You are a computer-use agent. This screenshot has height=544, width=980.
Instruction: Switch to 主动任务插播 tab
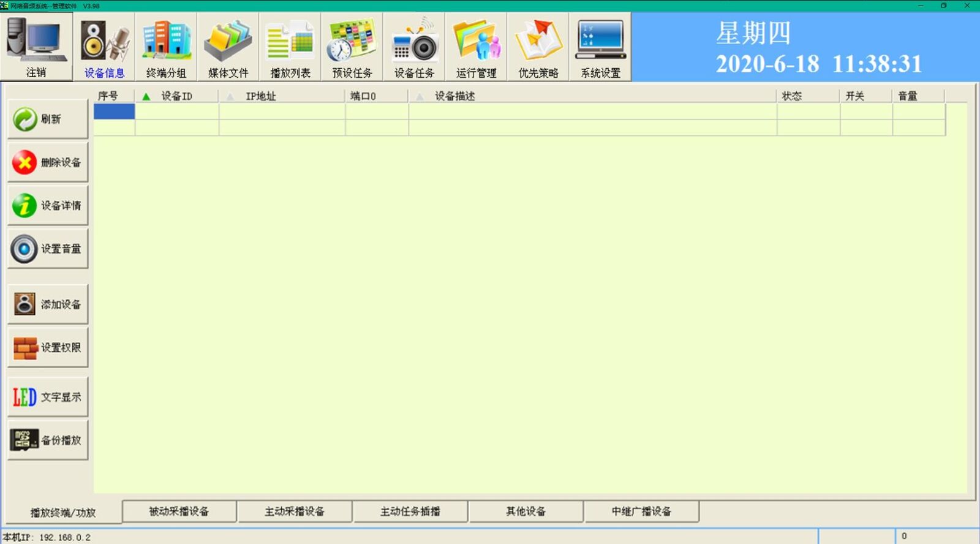410,511
